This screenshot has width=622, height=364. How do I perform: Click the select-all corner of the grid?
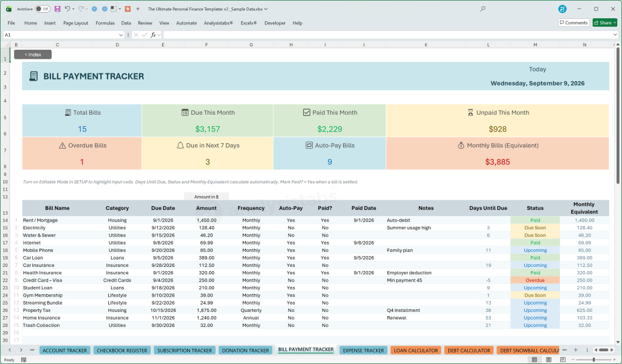tap(6, 45)
